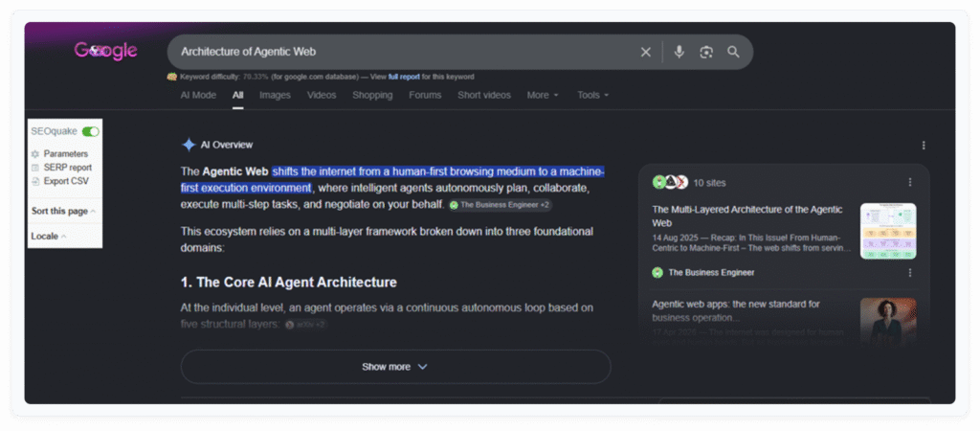Open Agentic web apps article link
980x431 pixels.
[x=736, y=310]
